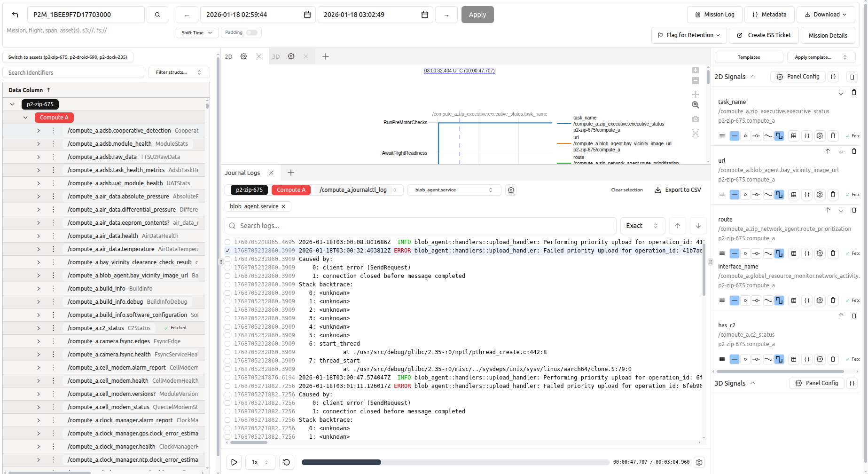The image size is (868, 474).
Task: Play the timeline playback
Action: tap(234, 462)
